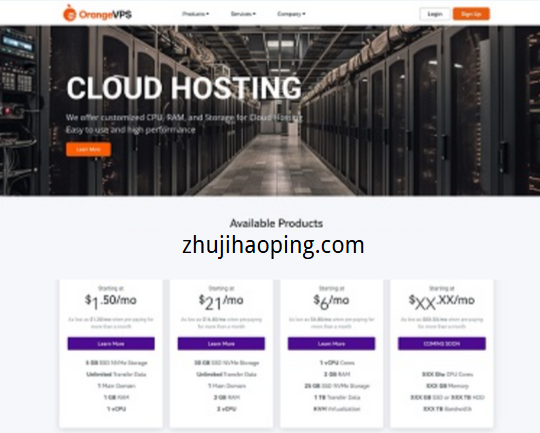Screen dimensions: 540x433
Task: Click the Login button
Action: (x=435, y=14)
